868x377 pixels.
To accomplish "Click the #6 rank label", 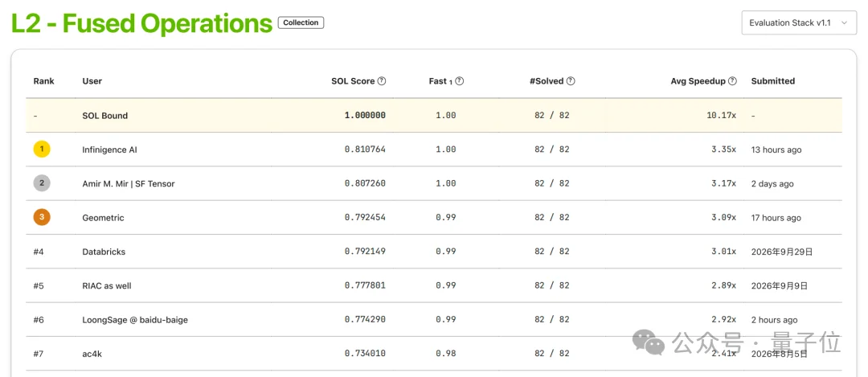I will (x=39, y=320).
